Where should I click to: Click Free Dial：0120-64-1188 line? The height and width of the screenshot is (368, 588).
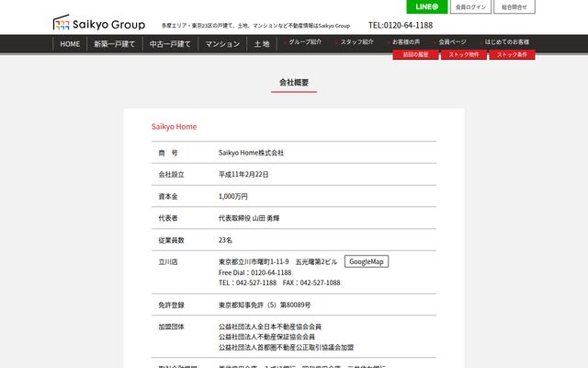255,272
